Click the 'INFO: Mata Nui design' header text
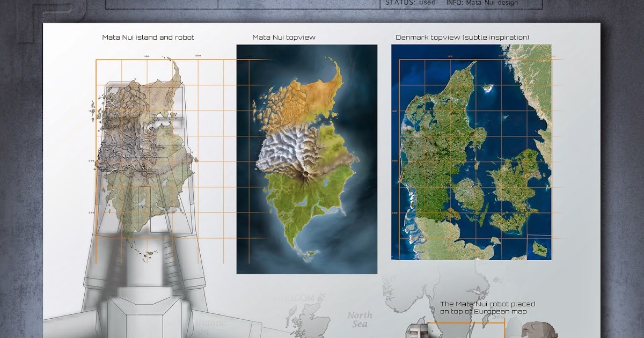This screenshot has width=644, height=338. tap(482, 3)
